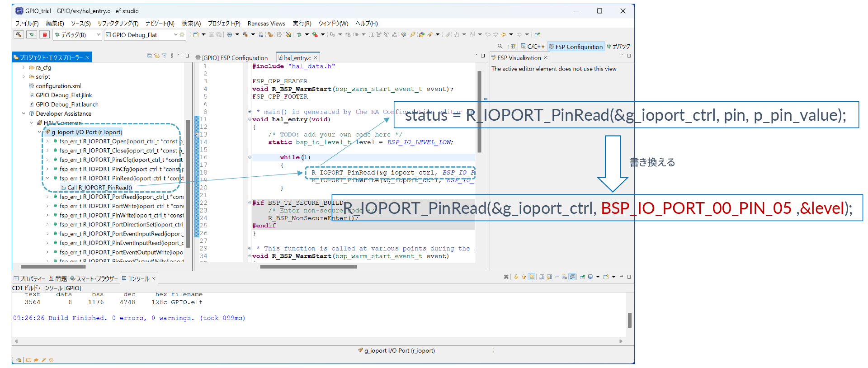Image resolution: width=868 pixels, height=368 pixels.
Task: Open the Renesas Views menu
Action: tap(266, 24)
